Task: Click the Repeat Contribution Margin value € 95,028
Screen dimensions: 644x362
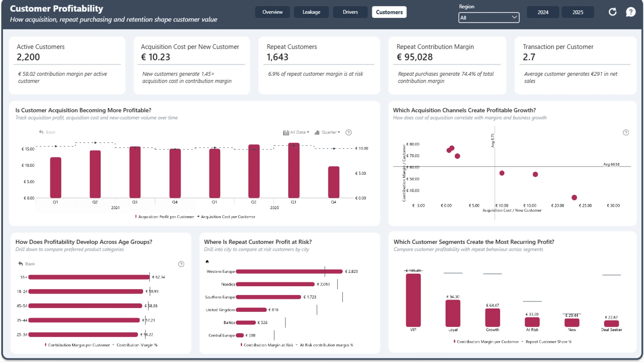Action: click(415, 57)
